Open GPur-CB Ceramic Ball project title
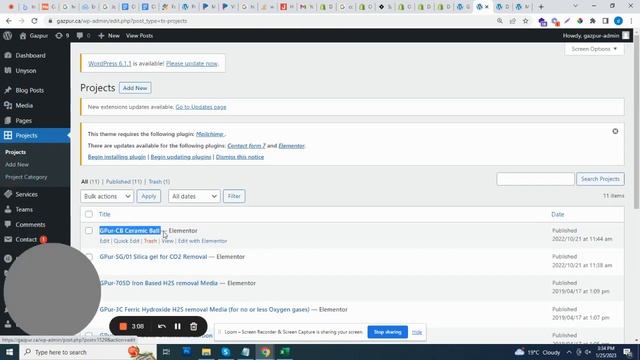Image resolution: width=640 pixels, height=360 pixels. click(x=130, y=231)
